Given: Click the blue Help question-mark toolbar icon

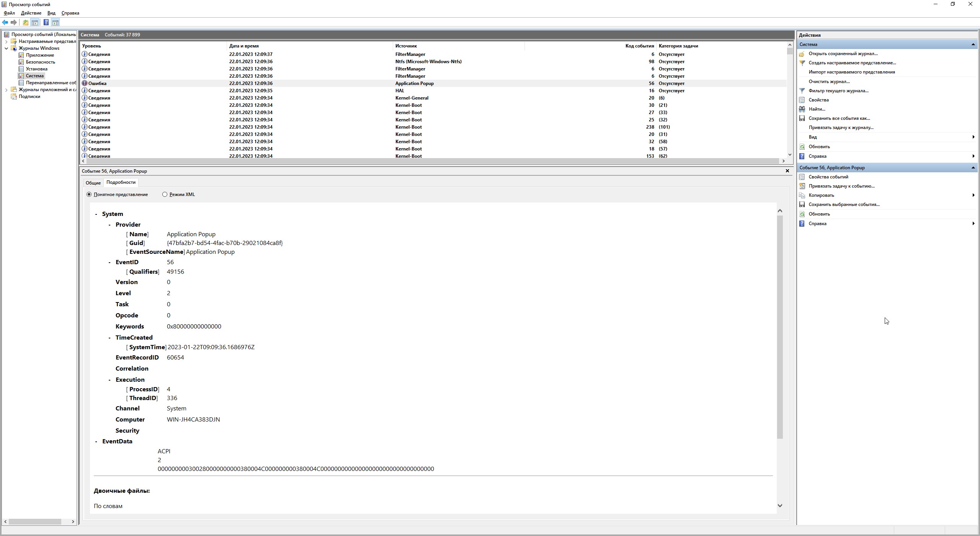Looking at the screenshot, I should [46, 23].
